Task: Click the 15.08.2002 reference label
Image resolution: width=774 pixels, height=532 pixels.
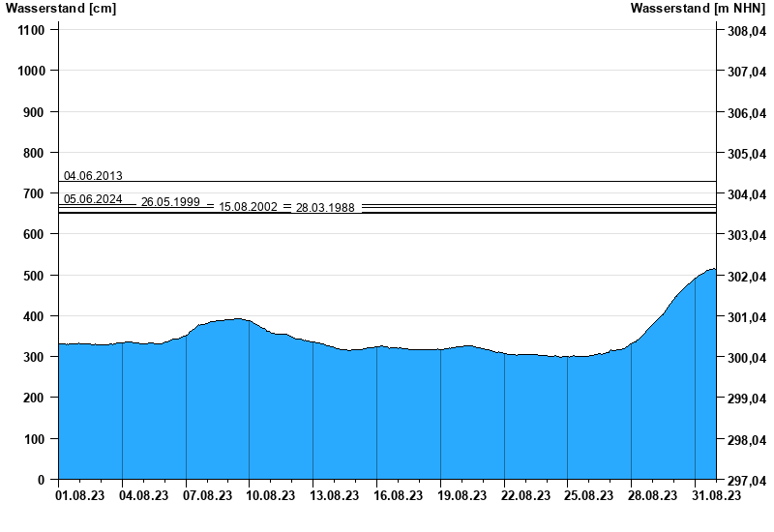Action: pyautogui.click(x=248, y=207)
